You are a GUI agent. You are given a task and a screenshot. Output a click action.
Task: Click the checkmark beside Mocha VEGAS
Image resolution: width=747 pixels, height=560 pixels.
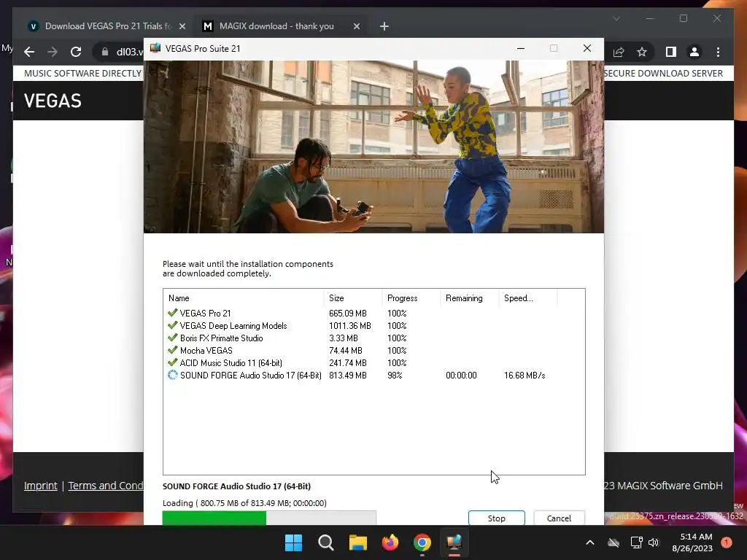(x=172, y=350)
